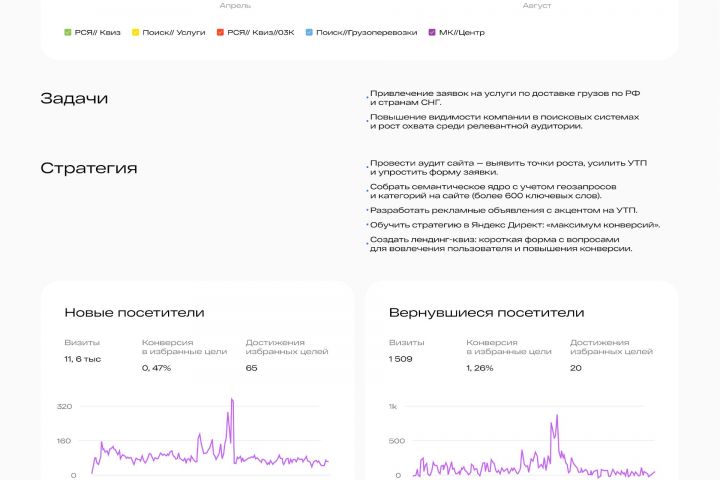The image size is (720, 480).
Task: Select the Апрель axis label
Action: pyautogui.click(x=235, y=5)
